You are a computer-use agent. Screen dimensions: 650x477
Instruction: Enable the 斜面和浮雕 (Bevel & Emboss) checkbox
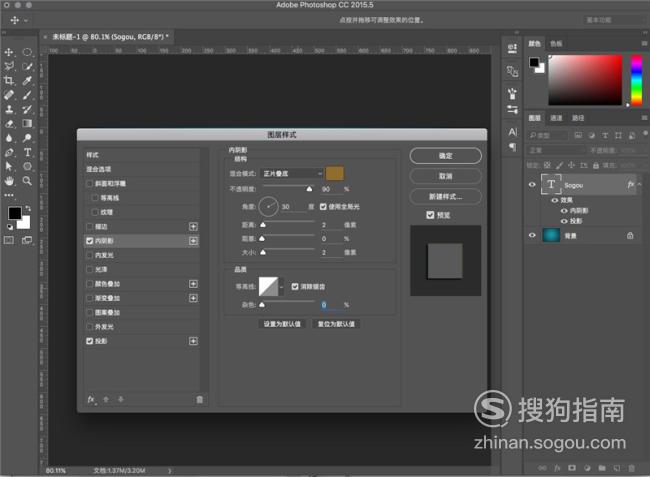[89, 184]
